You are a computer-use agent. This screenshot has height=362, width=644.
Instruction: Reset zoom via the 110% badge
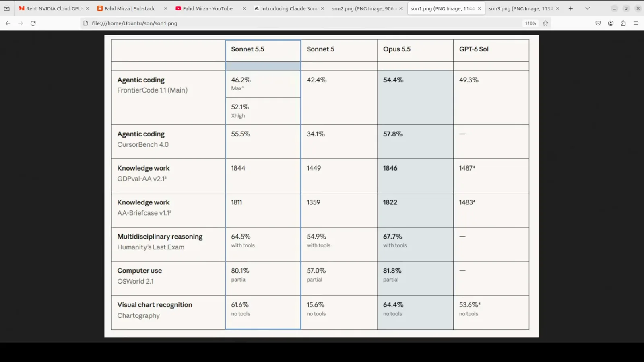tap(530, 23)
